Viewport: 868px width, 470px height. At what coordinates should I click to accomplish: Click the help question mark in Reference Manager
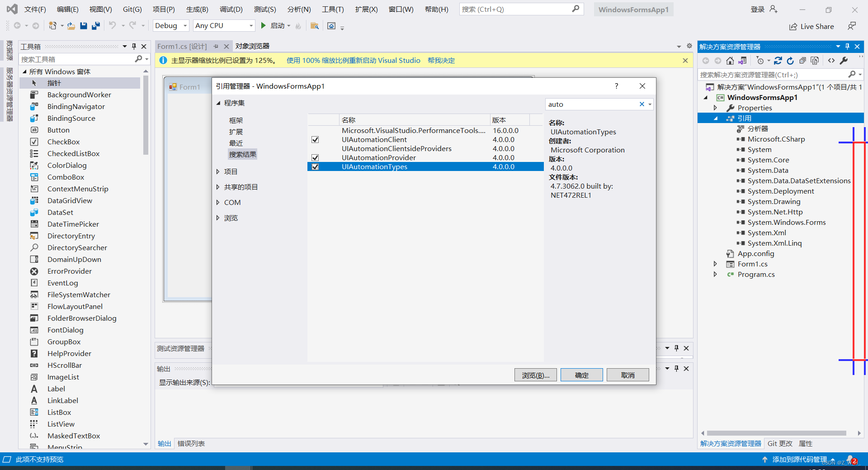tap(616, 86)
